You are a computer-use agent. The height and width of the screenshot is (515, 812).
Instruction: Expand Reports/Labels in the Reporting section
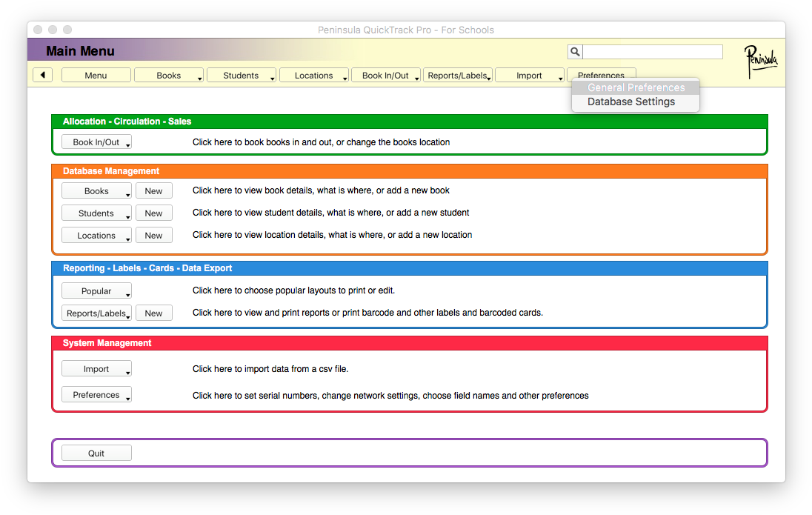pos(96,313)
